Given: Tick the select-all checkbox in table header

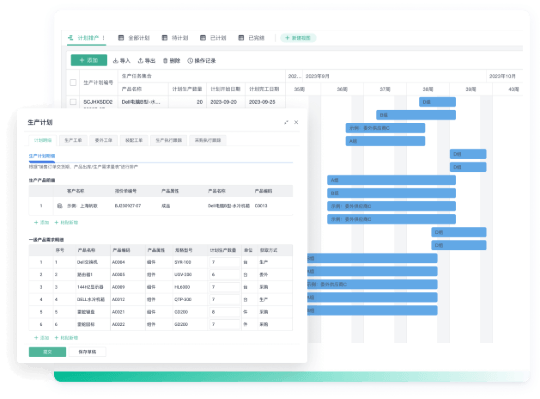Looking at the screenshot, I should point(73,82).
